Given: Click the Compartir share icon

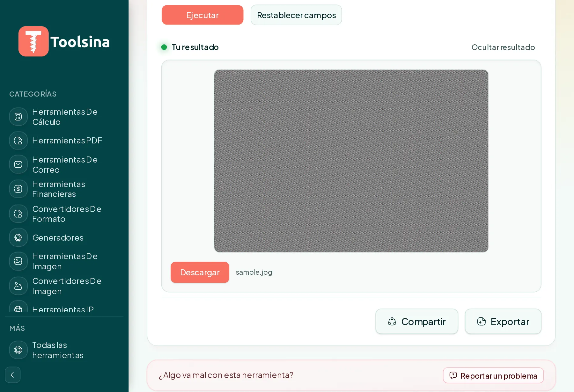Looking at the screenshot, I should (x=392, y=322).
